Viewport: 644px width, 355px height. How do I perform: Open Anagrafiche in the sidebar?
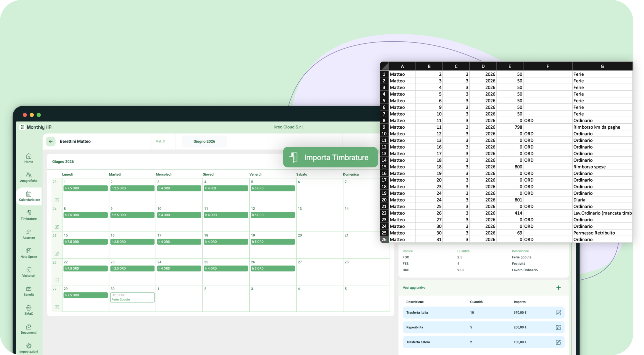29,177
